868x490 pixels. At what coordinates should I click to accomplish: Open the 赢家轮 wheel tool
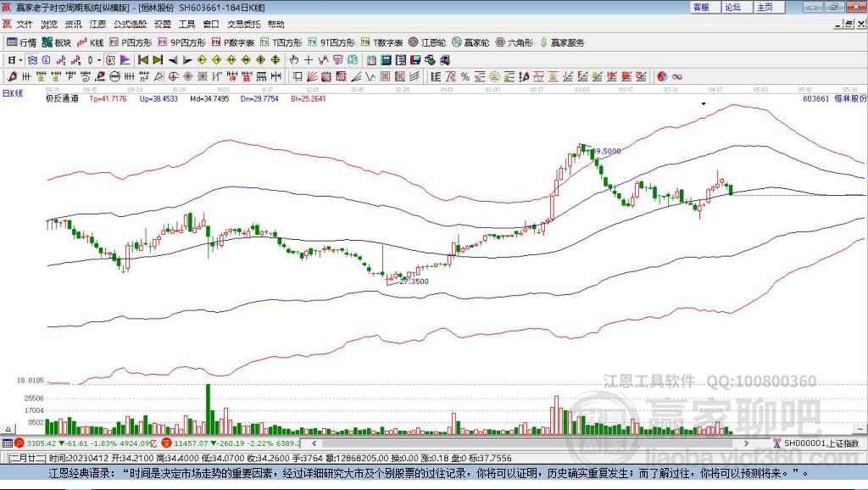[x=470, y=42]
